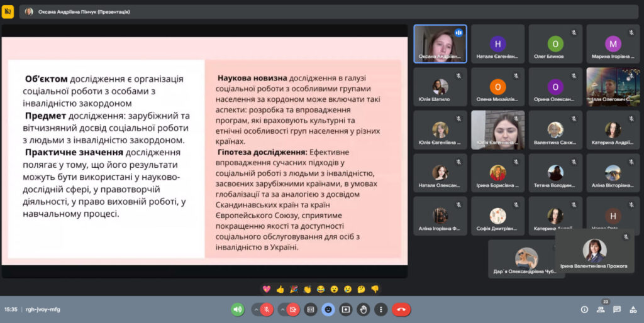Turn on closed captions
The image size is (644, 323).
(x=311, y=309)
